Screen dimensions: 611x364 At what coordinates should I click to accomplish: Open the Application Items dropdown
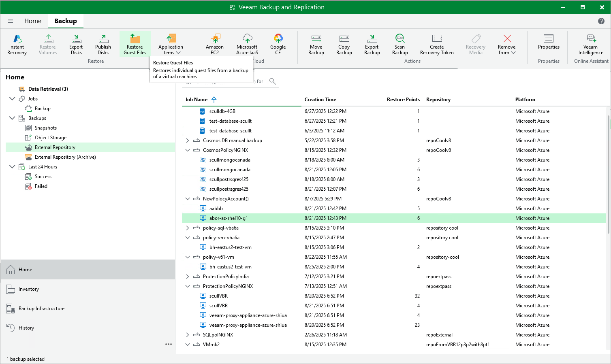tap(171, 44)
